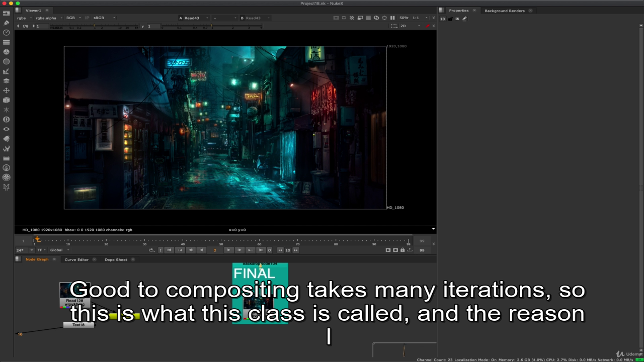Open the rgba layer dropdown

(x=24, y=18)
